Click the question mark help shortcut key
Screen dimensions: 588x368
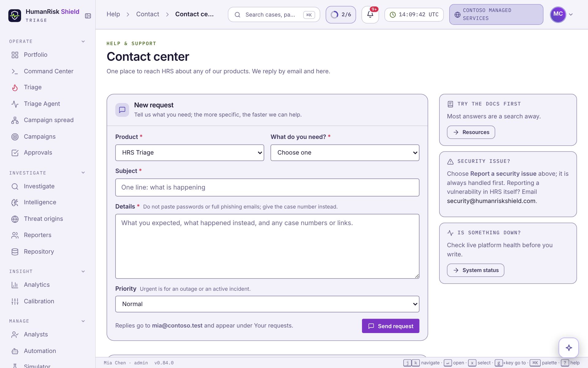click(565, 363)
